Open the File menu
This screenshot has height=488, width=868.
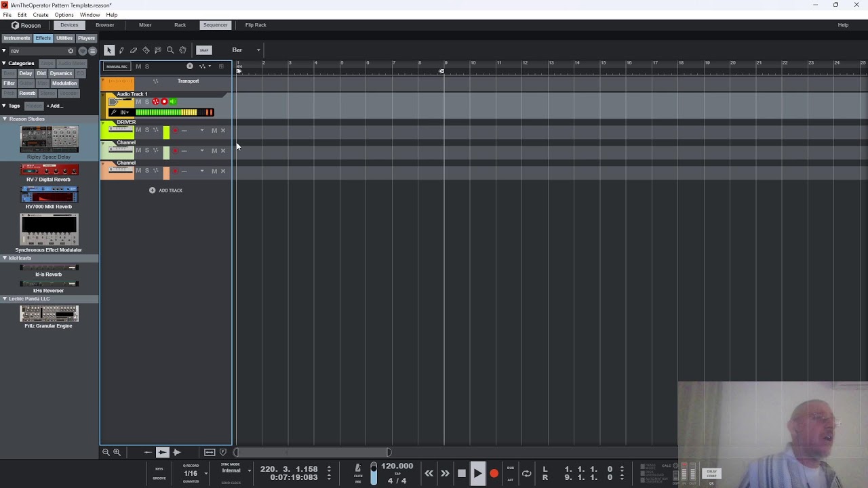pyautogui.click(x=7, y=15)
